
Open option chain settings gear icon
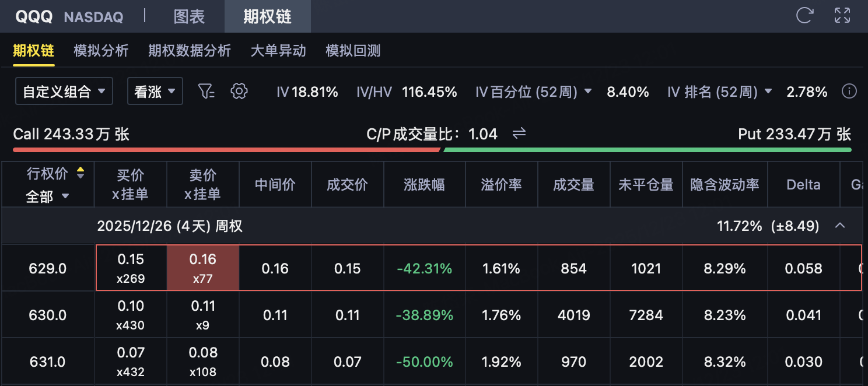(x=239, y=91)
